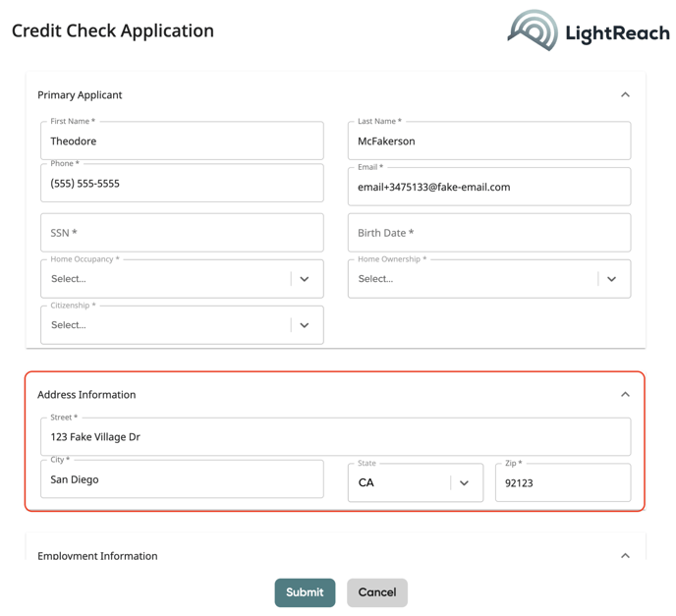The height and width of the screenshot is (616, 676).
Task: Select the SSN input field
Action: [182, 233]
